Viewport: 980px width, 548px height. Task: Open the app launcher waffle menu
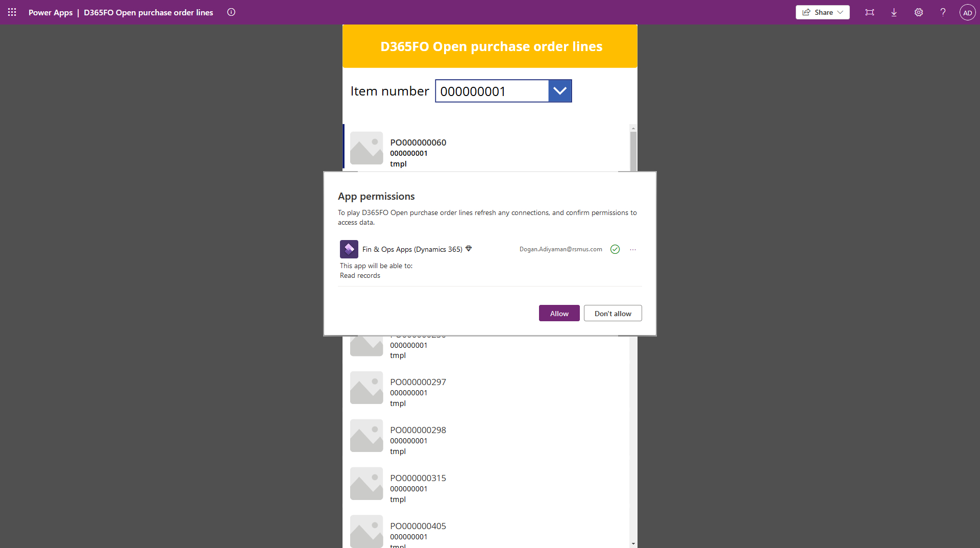[12, 12]
